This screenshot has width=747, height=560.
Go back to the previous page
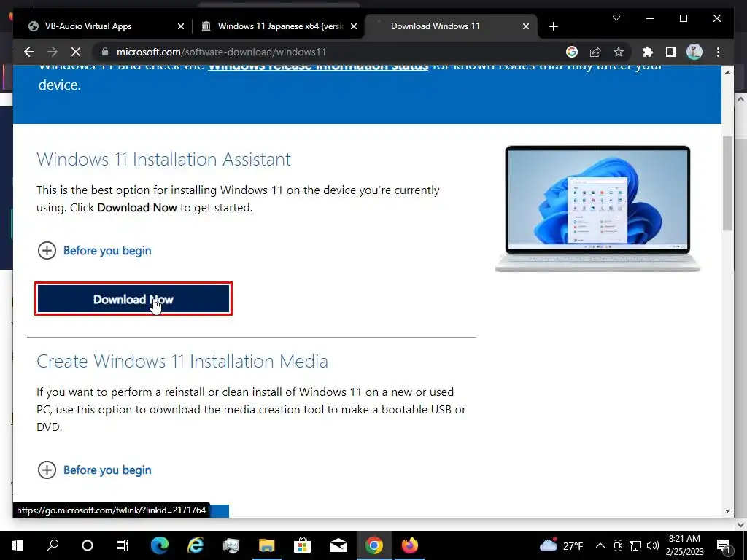pyautogui.click(x=29, y=52)
